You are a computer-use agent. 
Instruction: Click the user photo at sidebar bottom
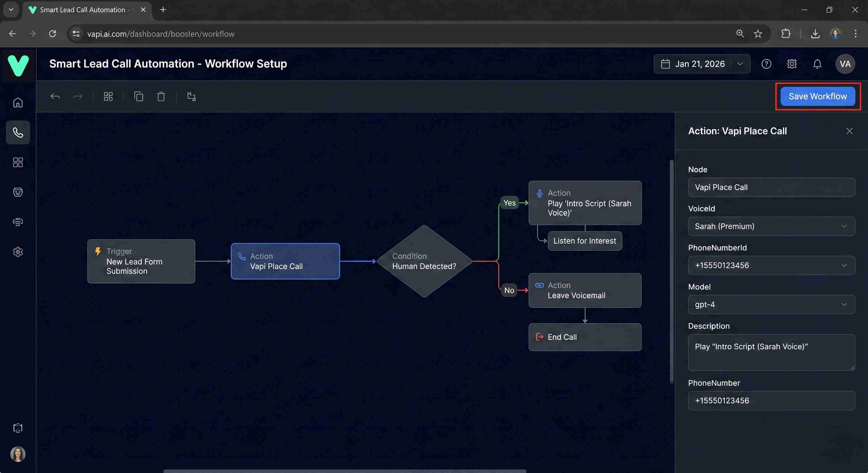(18, 454)
